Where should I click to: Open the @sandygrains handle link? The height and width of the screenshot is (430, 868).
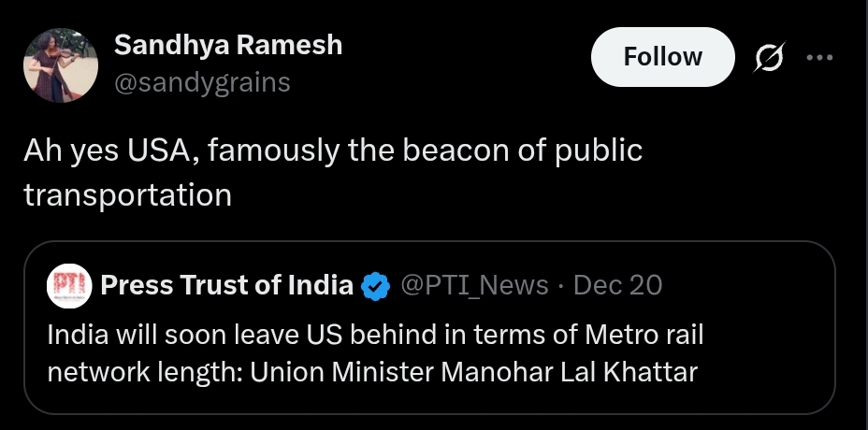click(x=202, y=82)
